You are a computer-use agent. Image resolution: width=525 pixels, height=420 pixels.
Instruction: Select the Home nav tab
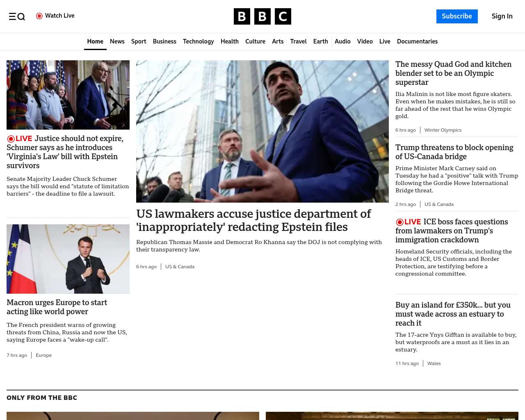(x=95, y=41)
